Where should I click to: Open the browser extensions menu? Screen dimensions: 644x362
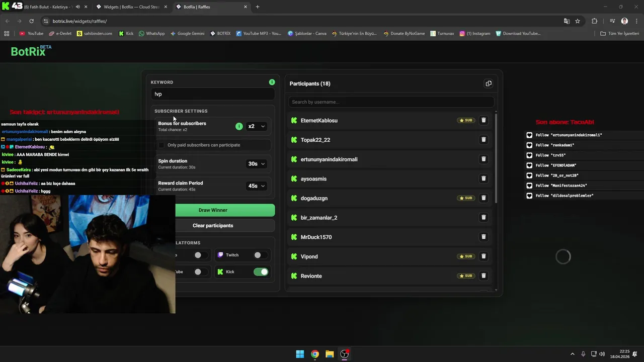(595, 21)
